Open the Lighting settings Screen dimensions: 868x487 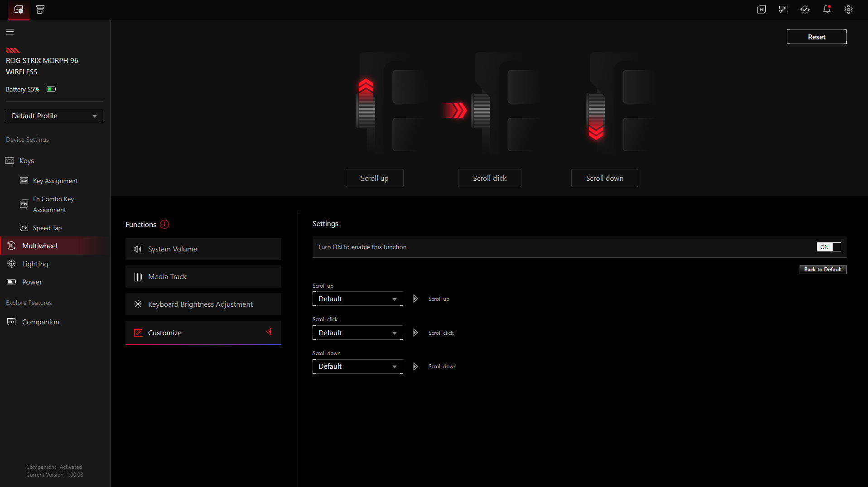click(35, 264)
